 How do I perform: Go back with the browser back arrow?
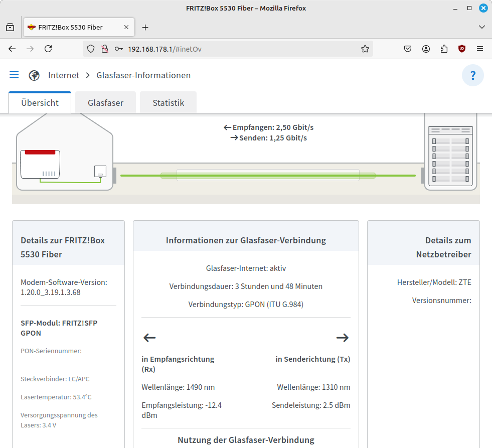tap(12, 49)
